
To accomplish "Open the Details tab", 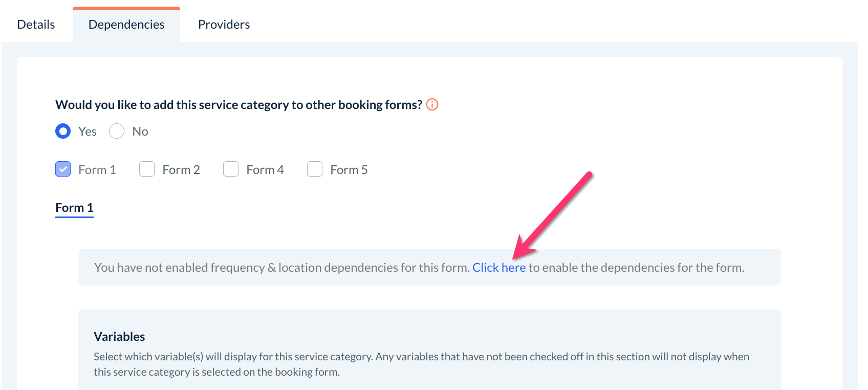I will pos(36,25).
